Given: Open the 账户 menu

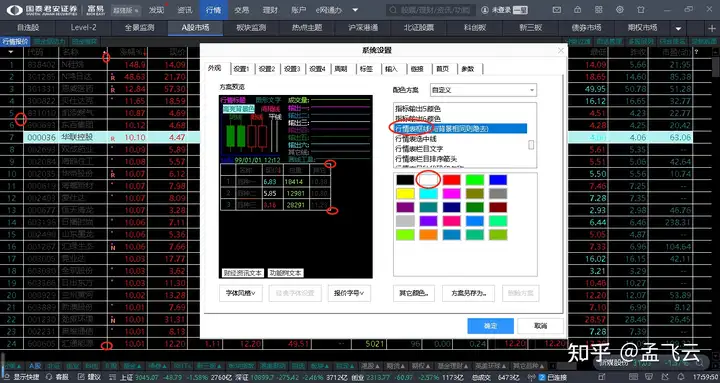Looking at the screenshot, I should [298, 10].
